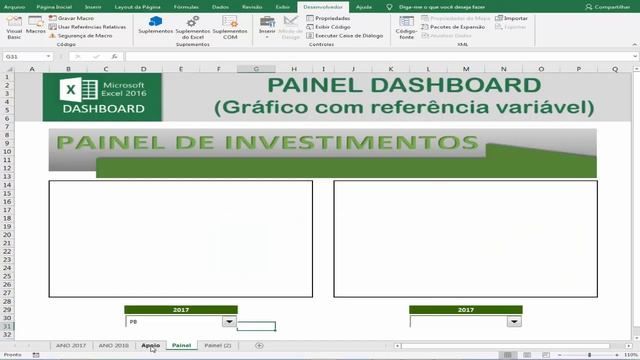The image size is (640, 360).
Task: Click Atualizar Dados in XML group
Action: (447, 36)
